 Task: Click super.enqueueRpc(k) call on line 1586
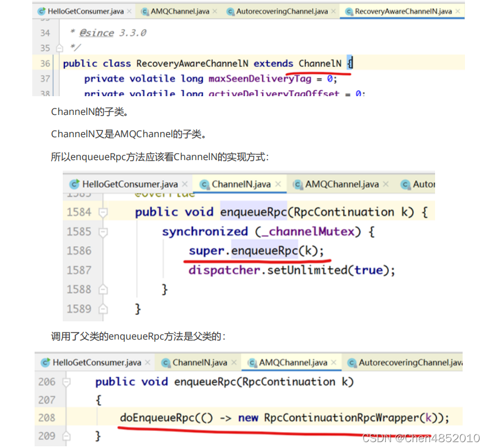(x=256, y=251)
